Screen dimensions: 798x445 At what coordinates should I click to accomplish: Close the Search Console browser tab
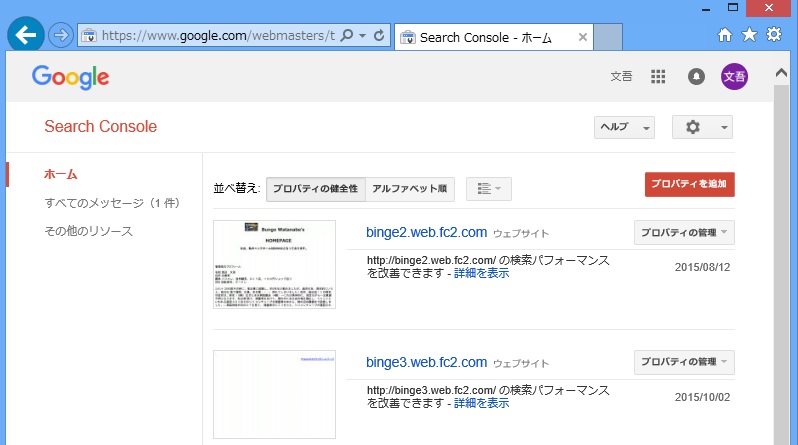(583, 37)
